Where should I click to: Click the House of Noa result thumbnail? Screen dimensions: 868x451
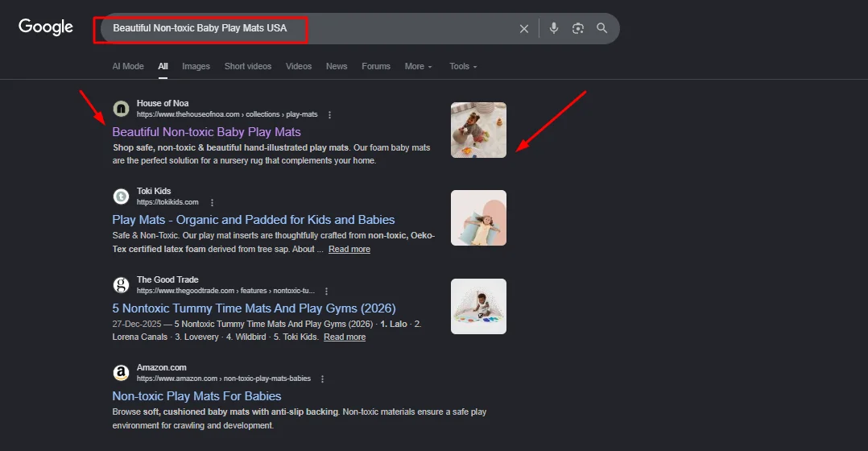click(x=478, y=130)
